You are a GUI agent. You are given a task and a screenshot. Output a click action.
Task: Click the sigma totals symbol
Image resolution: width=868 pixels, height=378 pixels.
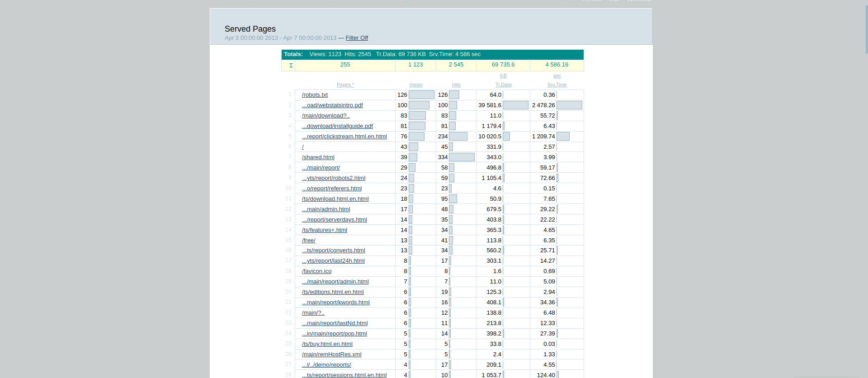291,65
